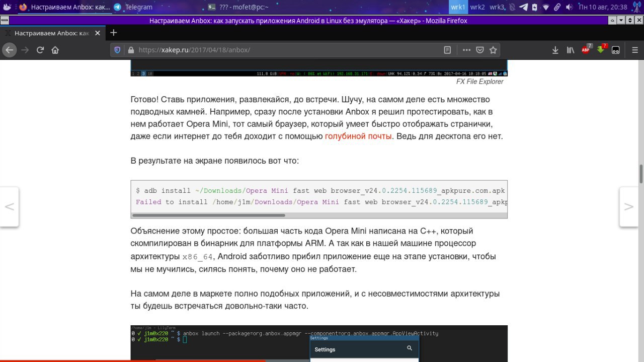Viewport: 644px width, 362px height.
Task: Show the tracking protection shield info
Action: pos(118,50)
